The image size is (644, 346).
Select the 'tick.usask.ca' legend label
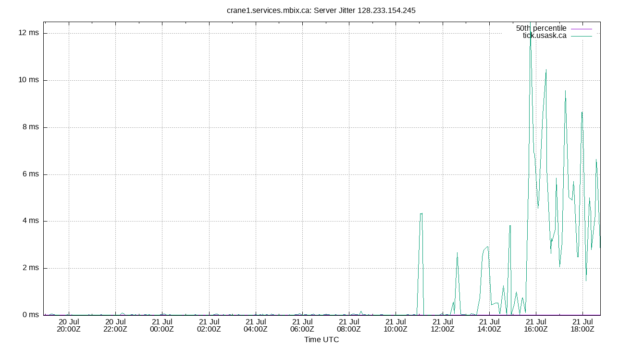(x=545, y=36)
